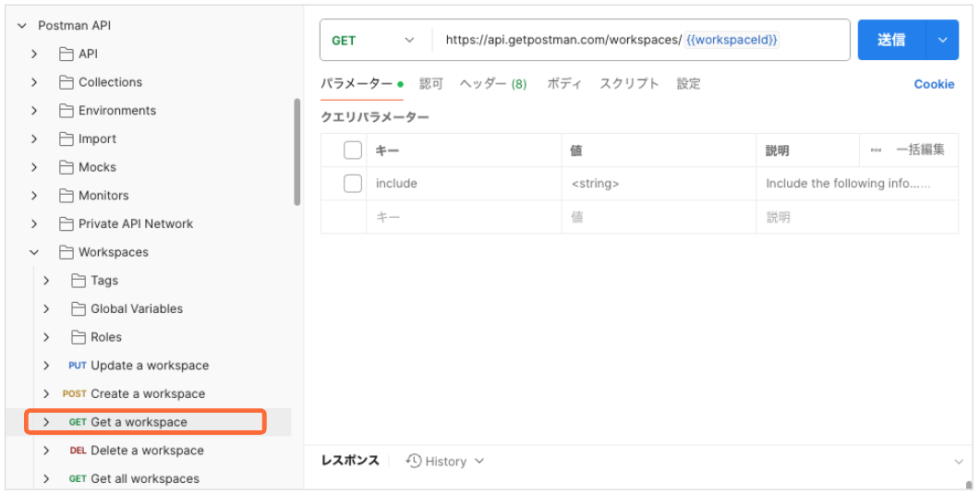The height and width of the screenshot is (494, 980).
Task: Click the empty 値 placeholder field
Action: click(659, 217)
